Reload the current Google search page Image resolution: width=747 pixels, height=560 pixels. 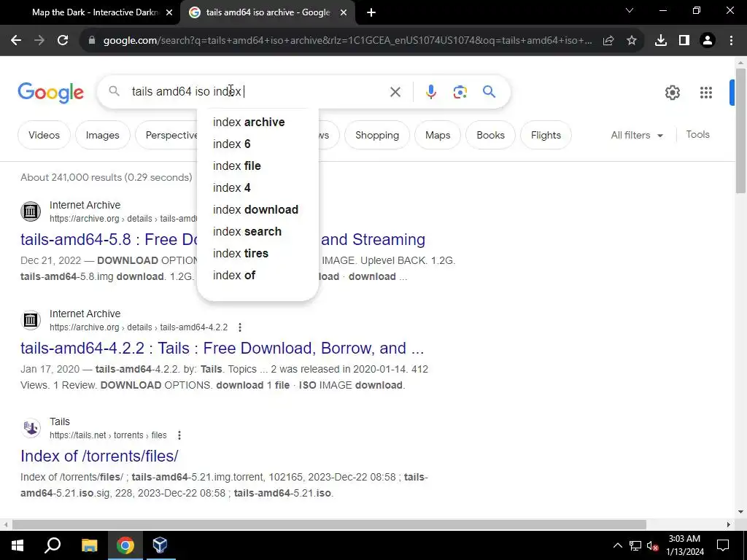63,41
